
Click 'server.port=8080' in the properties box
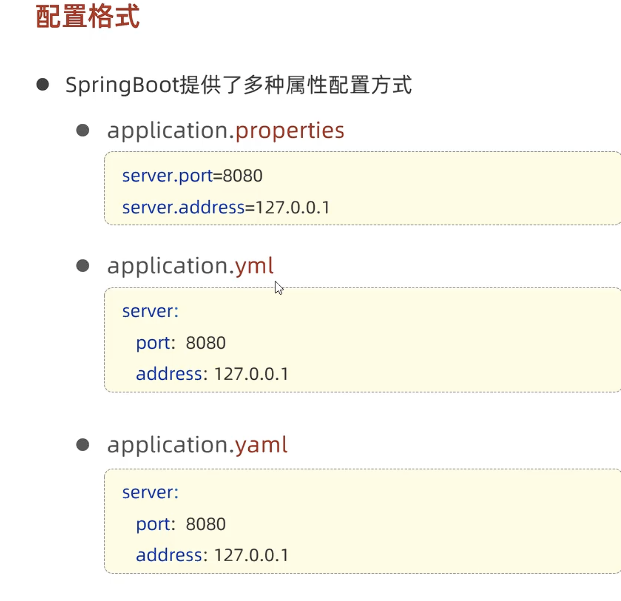[x=192, y=176]
